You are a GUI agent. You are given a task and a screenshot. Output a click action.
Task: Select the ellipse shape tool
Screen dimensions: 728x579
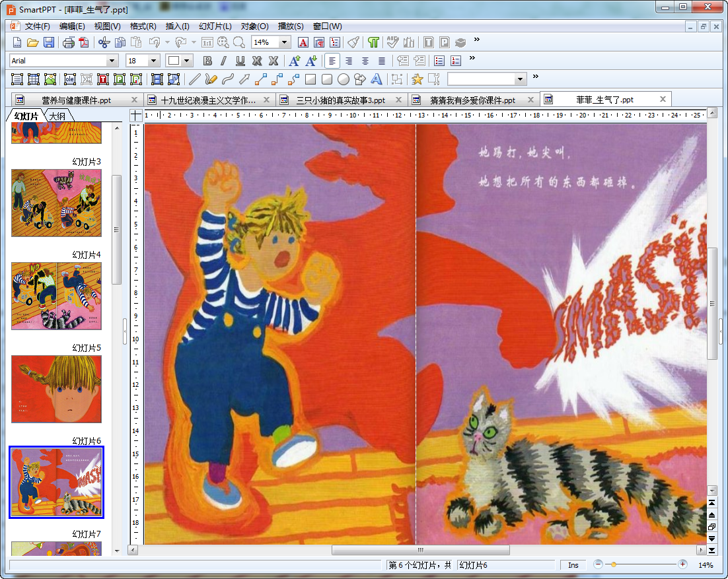(x=343, y=79)
